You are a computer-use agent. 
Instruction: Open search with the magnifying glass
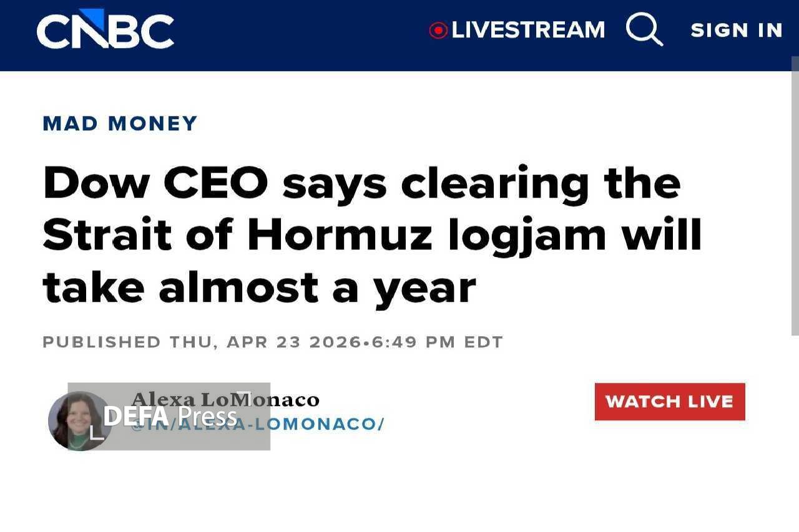644,29
